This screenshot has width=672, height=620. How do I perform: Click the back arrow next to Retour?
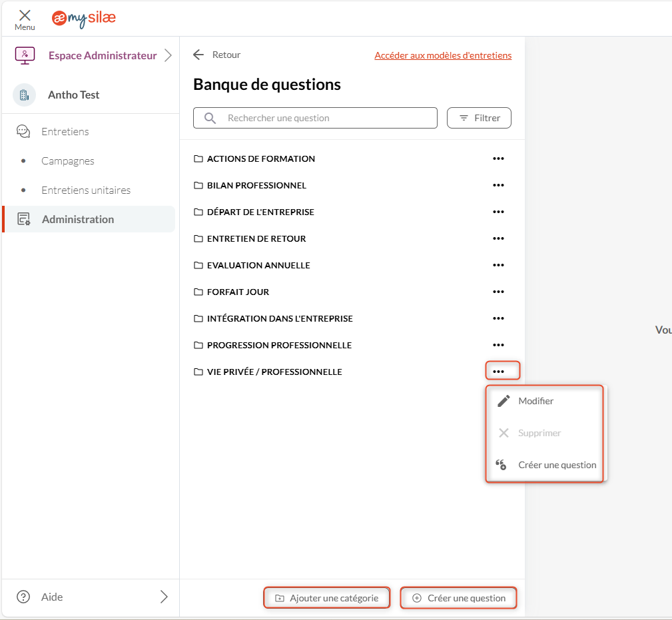pos(198,55)
